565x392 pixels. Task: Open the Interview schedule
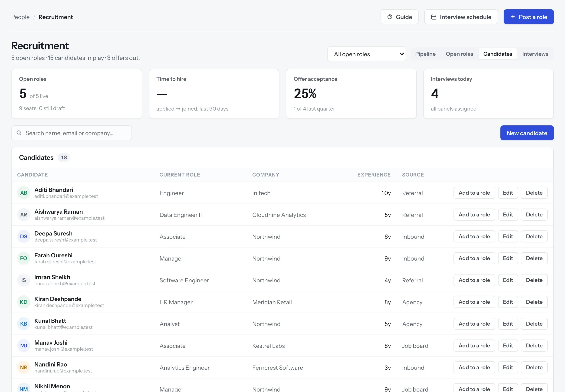point(461,17)
